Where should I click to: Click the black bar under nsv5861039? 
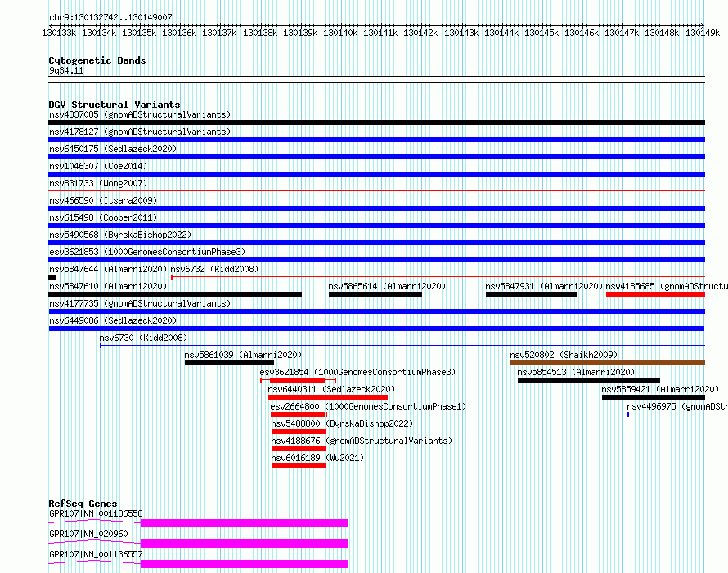coord(229,363)
